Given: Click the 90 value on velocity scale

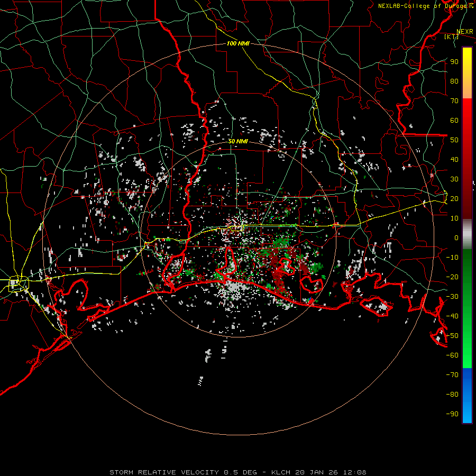Looking at the screenshot, I should click(x=454, y=62).
